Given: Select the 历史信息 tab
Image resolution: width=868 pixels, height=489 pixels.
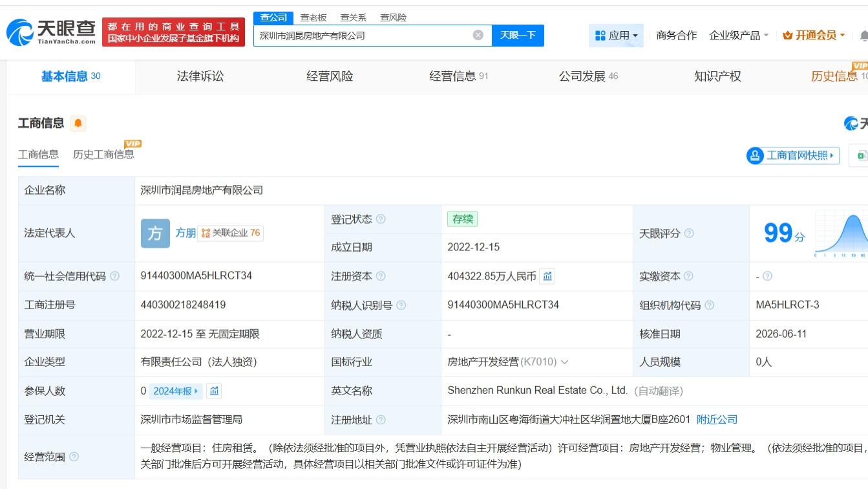Looking at the screenshot, I should click(x=839, y=76).
